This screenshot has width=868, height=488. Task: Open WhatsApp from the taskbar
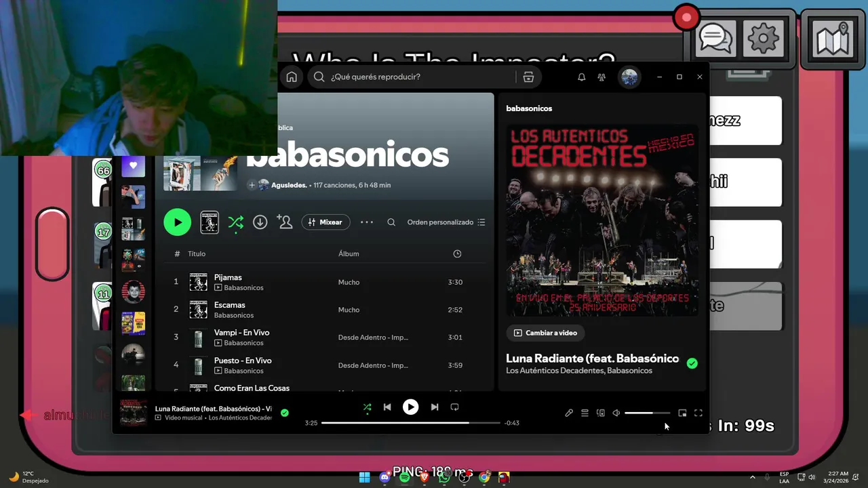(444, 477)
